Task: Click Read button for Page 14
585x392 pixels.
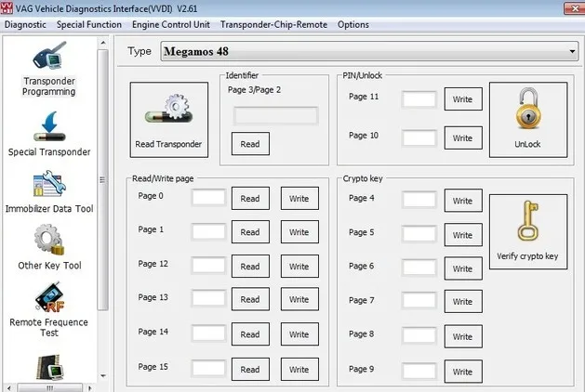Action: tap(250, 334)
